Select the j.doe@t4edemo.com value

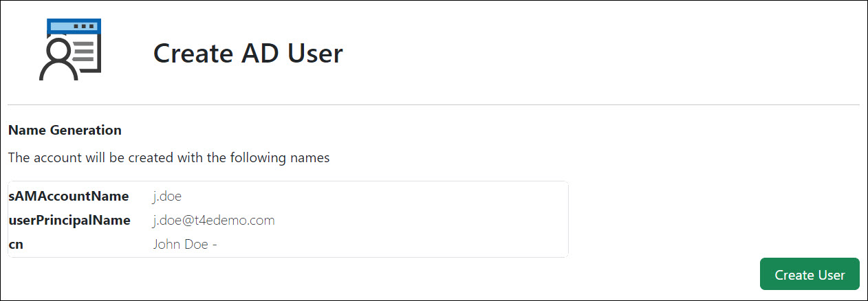point(214,221)
